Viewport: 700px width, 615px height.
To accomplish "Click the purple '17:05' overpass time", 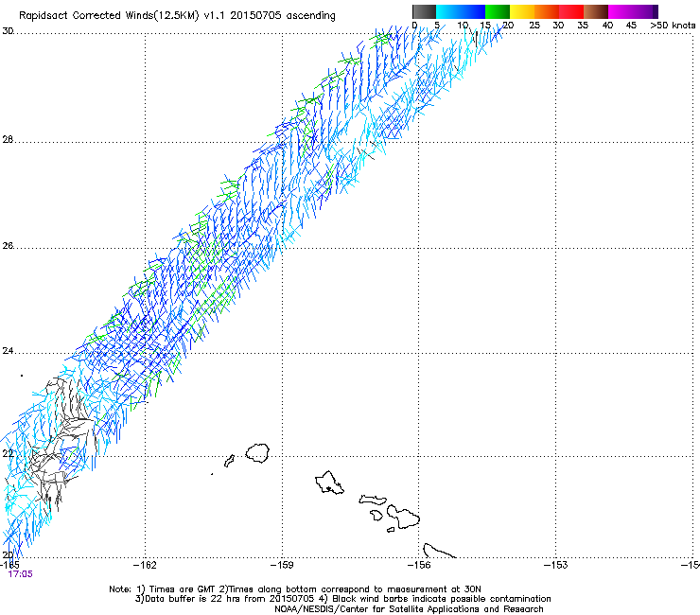I will click(20, 574).
